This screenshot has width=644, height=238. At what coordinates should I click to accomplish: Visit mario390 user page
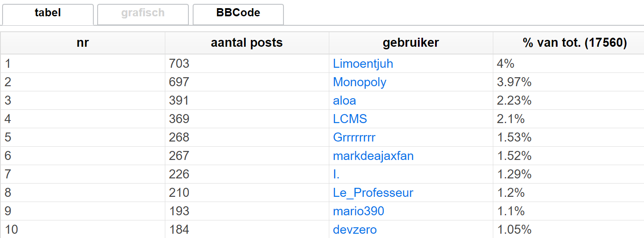click(x=358, y=211)
